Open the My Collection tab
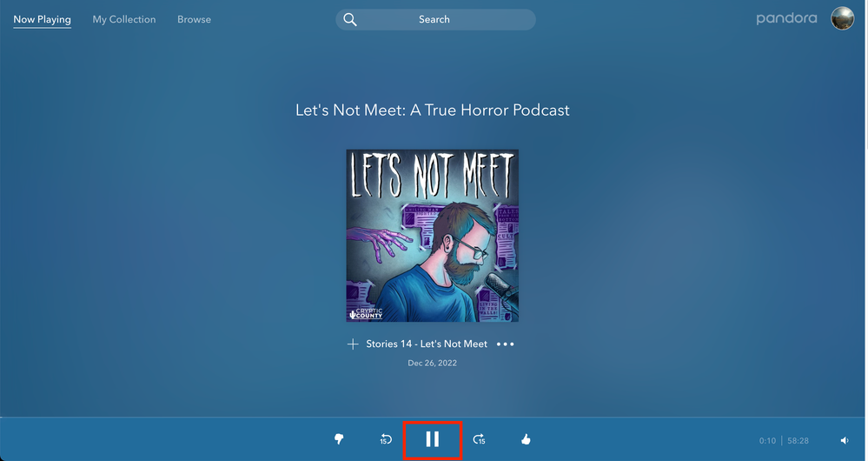Screen dimensions: 868x461 coord(124,19)
